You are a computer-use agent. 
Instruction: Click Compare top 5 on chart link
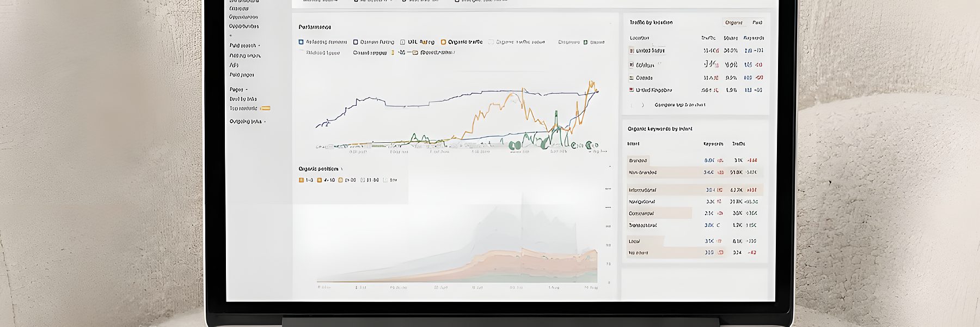tap(680, 105)
